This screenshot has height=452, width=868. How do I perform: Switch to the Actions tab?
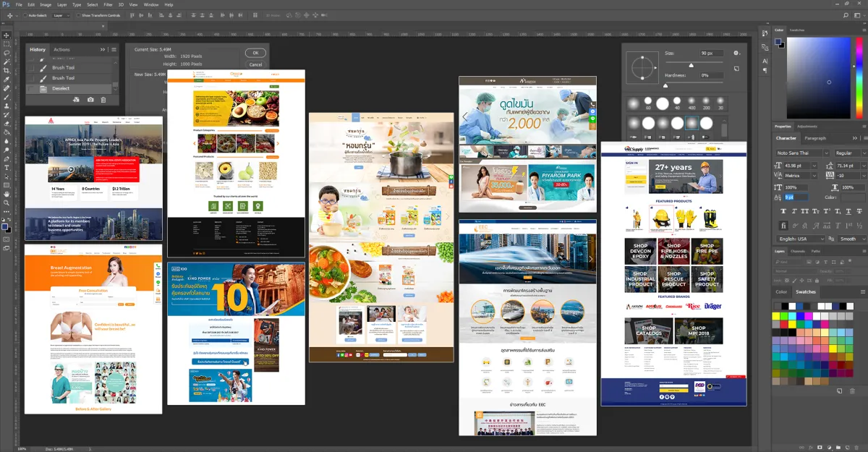(x=62, y=50)
